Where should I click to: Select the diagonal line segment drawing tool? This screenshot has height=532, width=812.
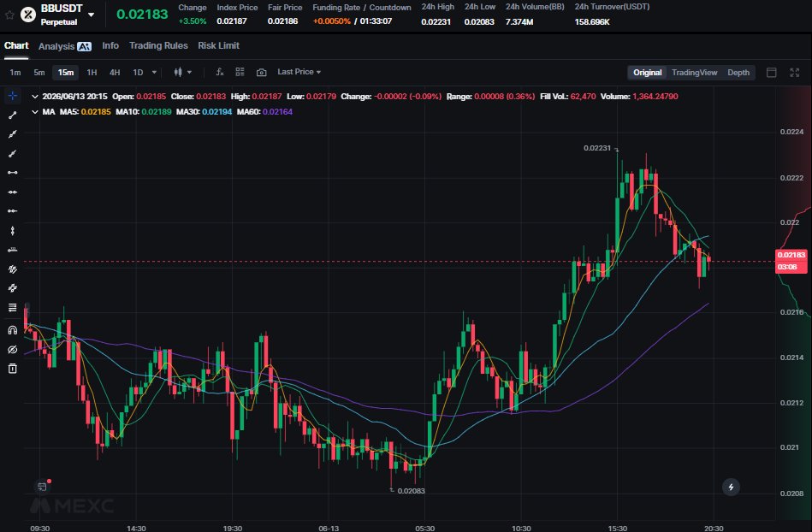pos(13,115)
